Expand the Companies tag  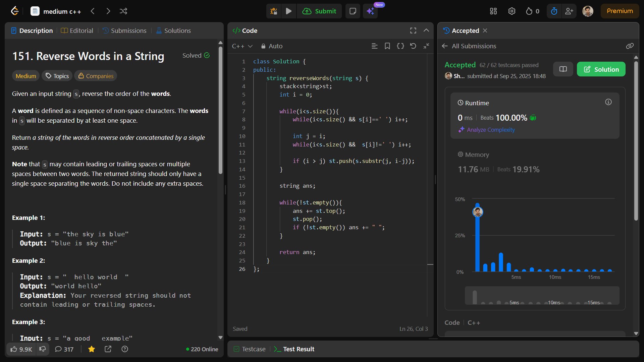tap(96, 76)
